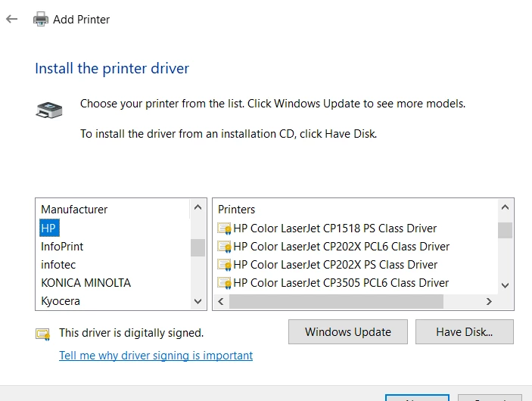
Task: Click the Printers horizontal scrollbar thumb
Action: [336, 301]
